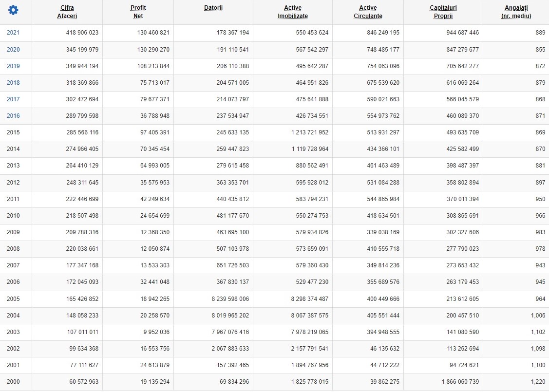Image resolution: width=549 pixels, height=392 pixels.
Task: Open the 2021 year link
Action: pos(13,33)
